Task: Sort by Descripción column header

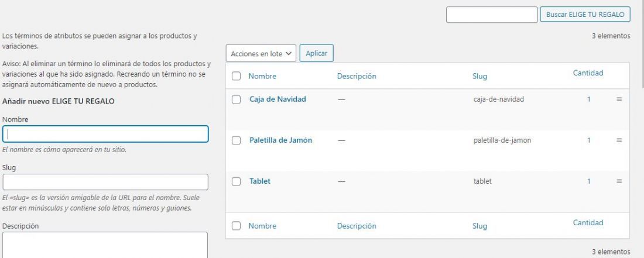Action: pyautogui.click(x=357, y=76)
